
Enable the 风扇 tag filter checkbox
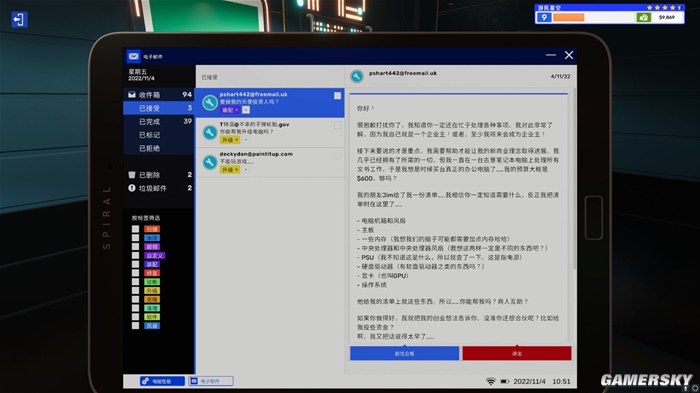pyautogui.click(x=135, y=326)
